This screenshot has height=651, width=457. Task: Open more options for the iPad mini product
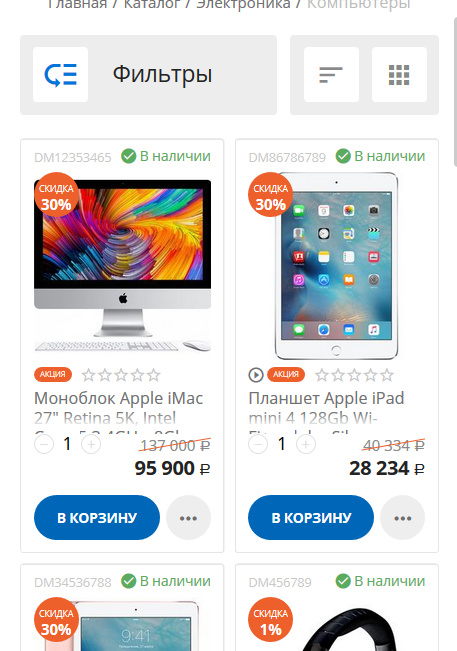tap(403, 518)
